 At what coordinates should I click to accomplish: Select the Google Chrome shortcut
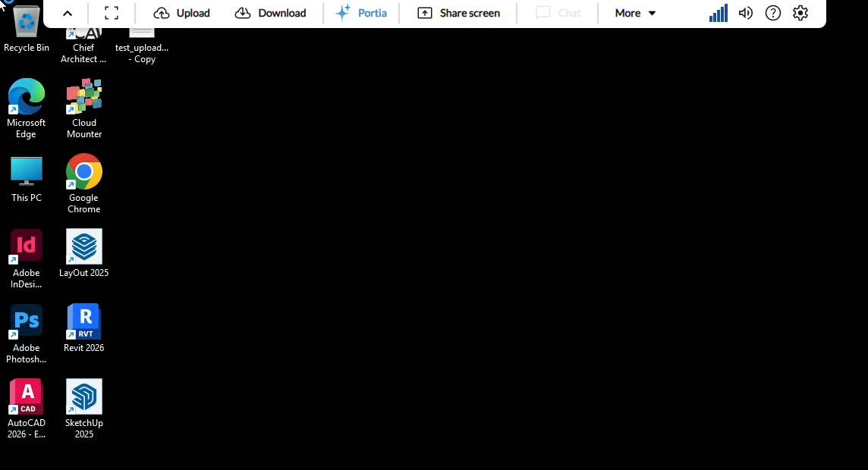click(84, 183)
